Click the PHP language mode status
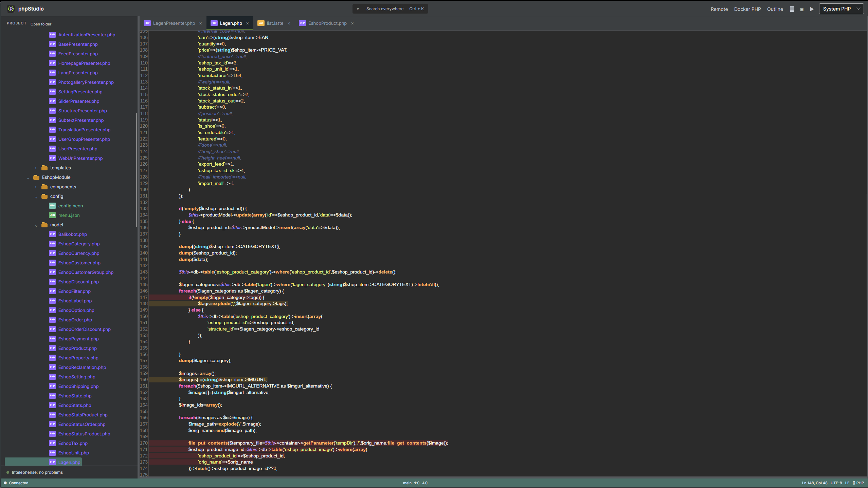Screen dimensions: 868x488 coord(858,483)
